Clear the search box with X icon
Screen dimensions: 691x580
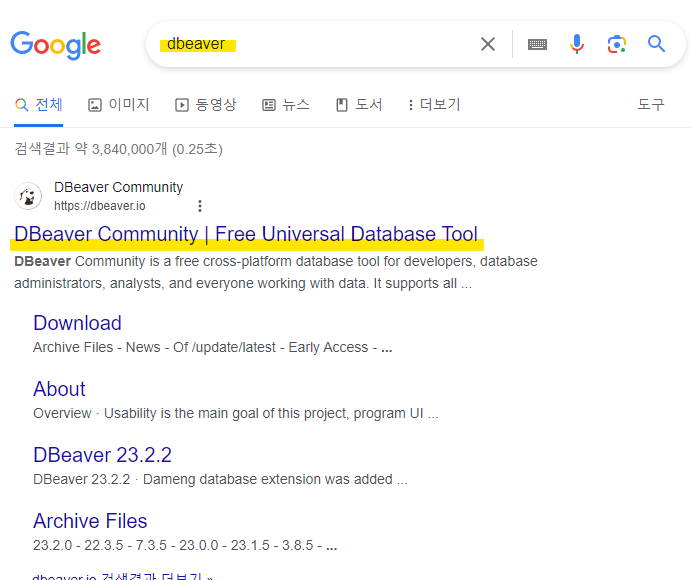click(x=488, y=44)
